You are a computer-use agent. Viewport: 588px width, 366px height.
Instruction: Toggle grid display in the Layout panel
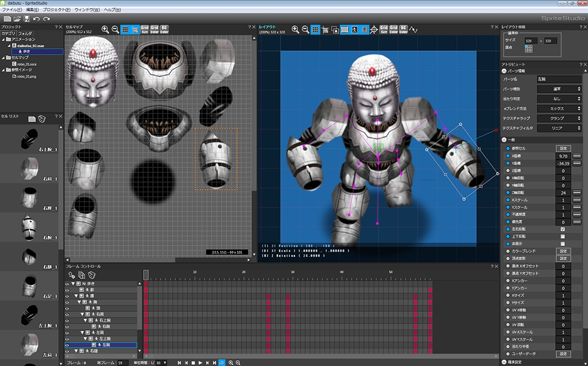[x=315, y=29]
